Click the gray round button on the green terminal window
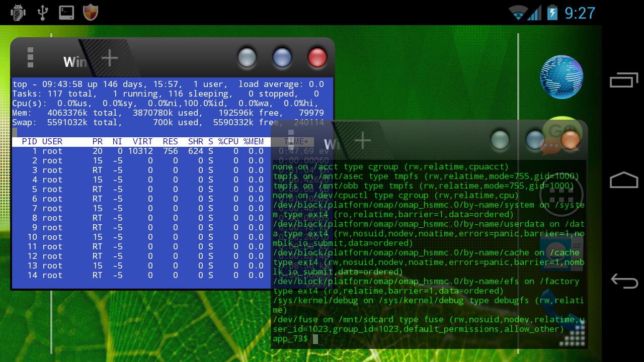This screenshot has height=362, width=644. (x=500, y=140)
